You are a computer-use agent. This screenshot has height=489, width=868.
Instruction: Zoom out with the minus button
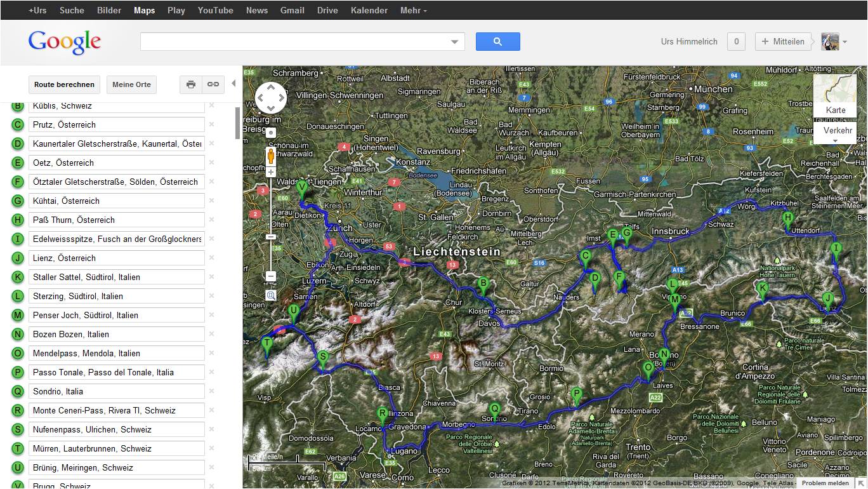271,276
